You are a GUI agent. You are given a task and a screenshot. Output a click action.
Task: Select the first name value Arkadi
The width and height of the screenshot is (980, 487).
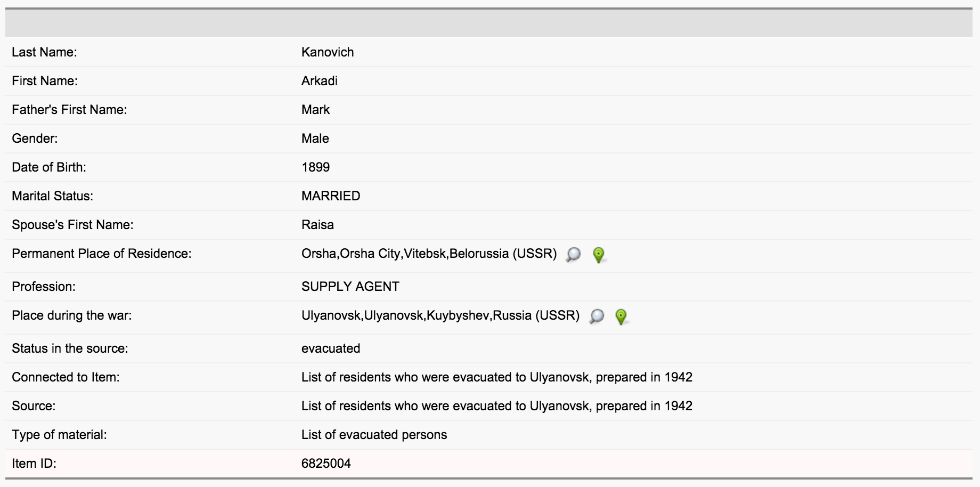320,81
